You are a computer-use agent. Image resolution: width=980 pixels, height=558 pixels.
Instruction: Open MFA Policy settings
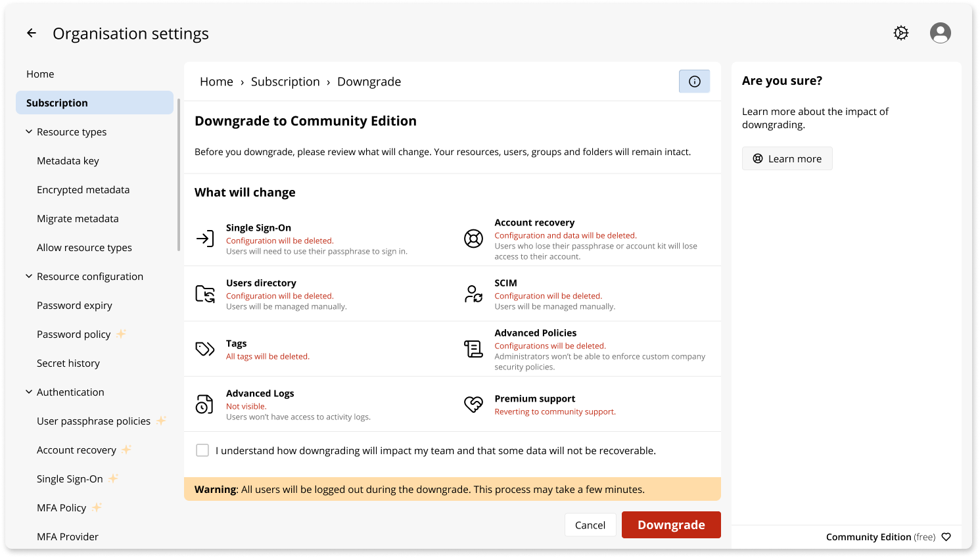(x=61, y=508)
